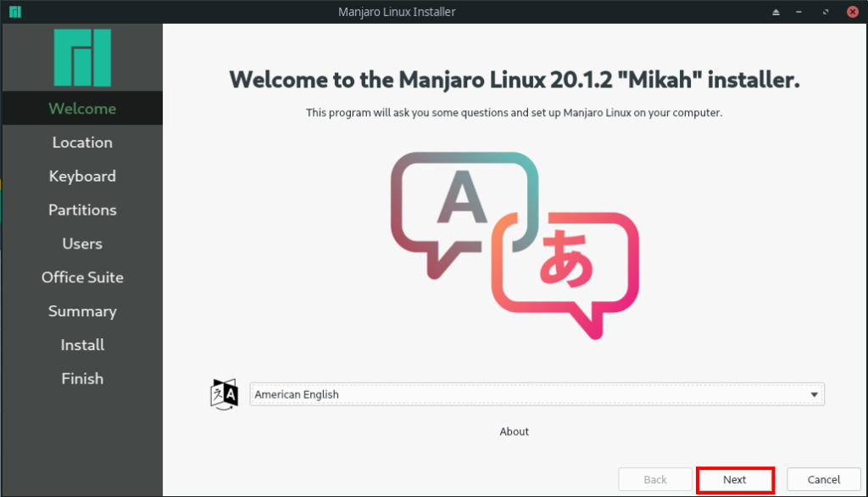The height and width of the screenshot is (497, 868).
Task: Click the 'This program will ask you' description
Action: pyautogui.click(x=515, y=113)
